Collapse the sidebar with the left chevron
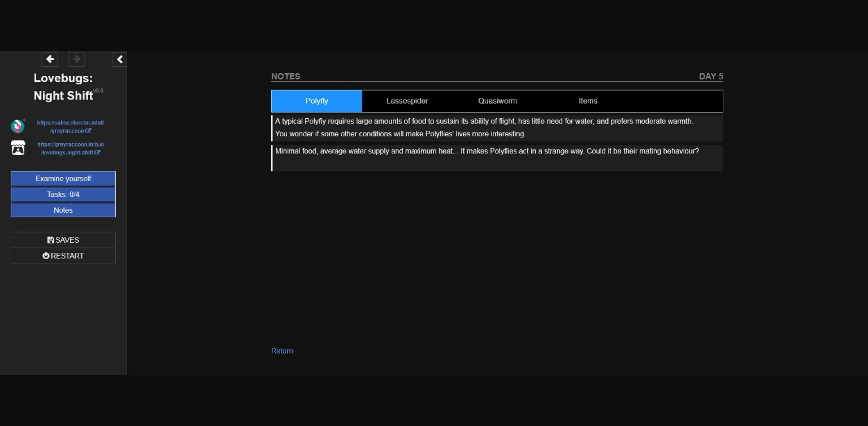 tap(119, 59)
